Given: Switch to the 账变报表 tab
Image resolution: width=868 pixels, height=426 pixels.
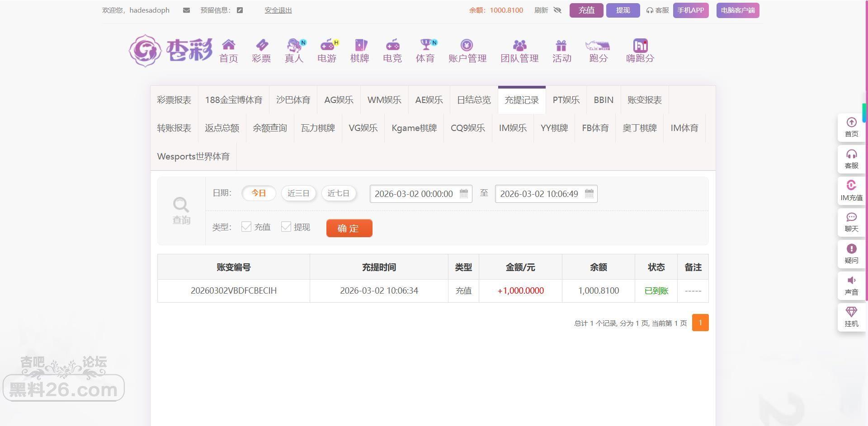Looking at the screenshot, I should [x=644, y=100].
